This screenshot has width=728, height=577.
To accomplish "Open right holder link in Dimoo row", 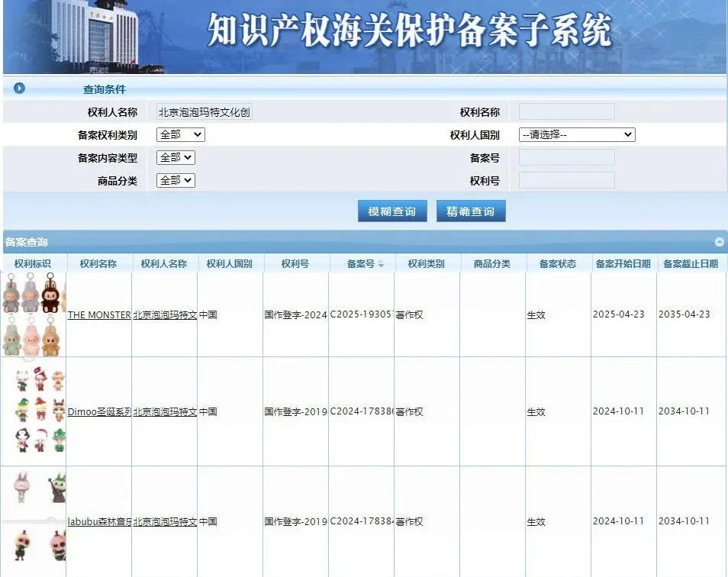I will pos(166,411).
